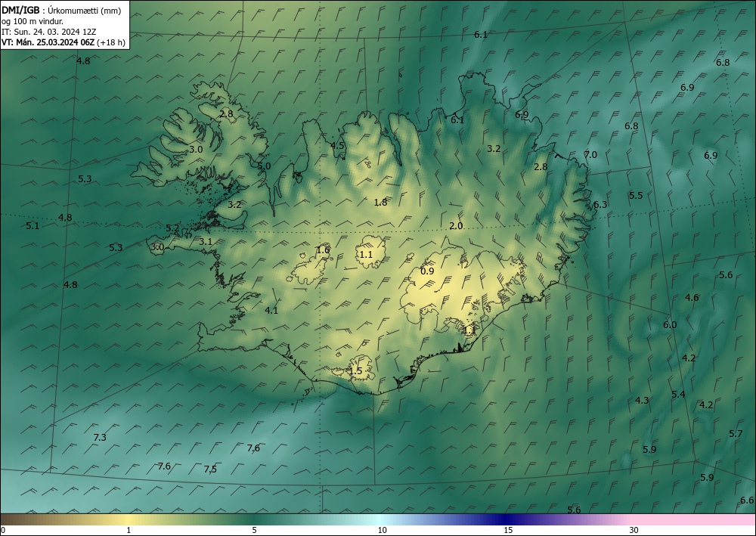
Task: Click the 5.5 value east of Iceland
Action: point(636,195)
